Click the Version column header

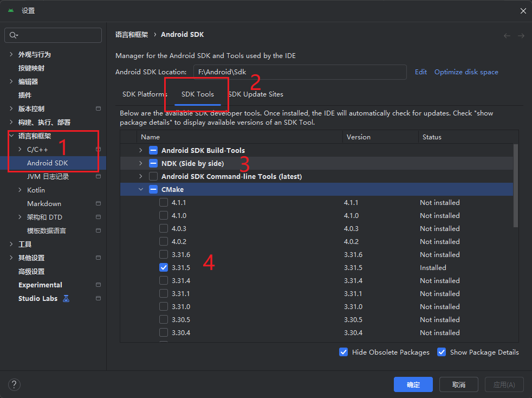click(380, 137)
